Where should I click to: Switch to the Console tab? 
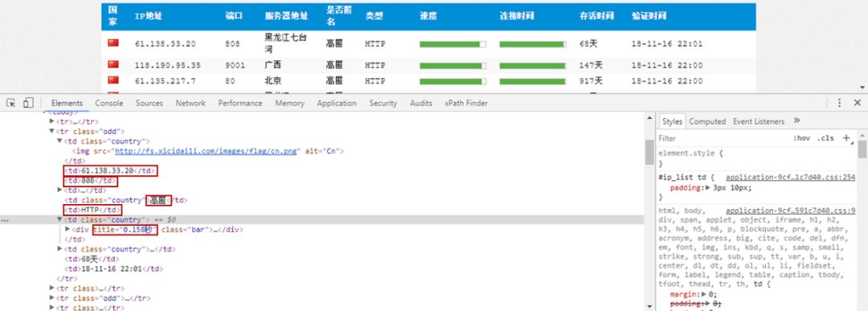[109, 103]
